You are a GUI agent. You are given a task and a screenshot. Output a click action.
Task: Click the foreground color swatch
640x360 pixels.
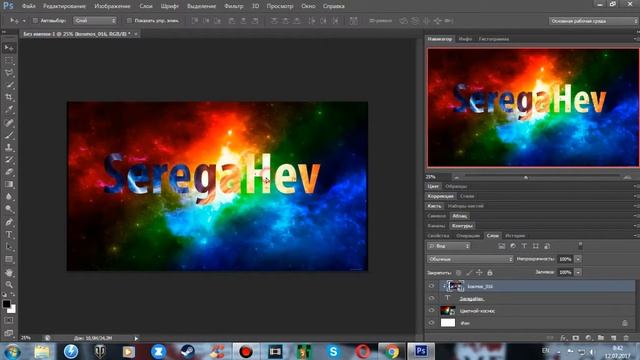click(6, 304)
